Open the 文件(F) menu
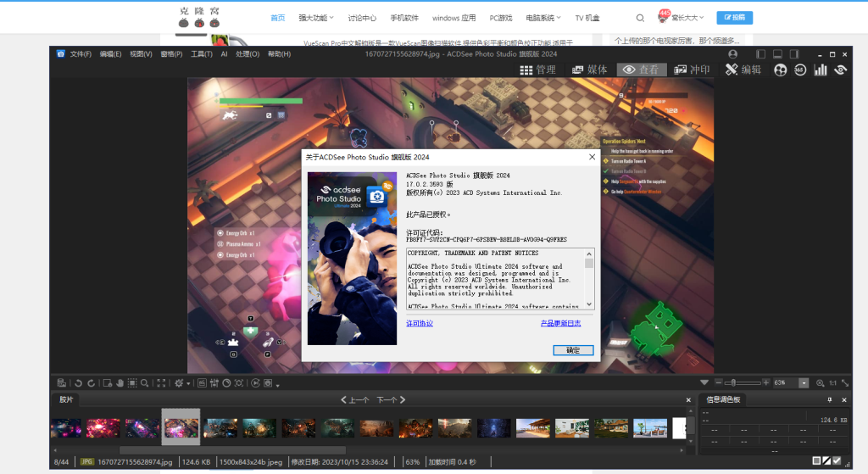Viewport: 868px width, 474px height. [x=81, y=54]
